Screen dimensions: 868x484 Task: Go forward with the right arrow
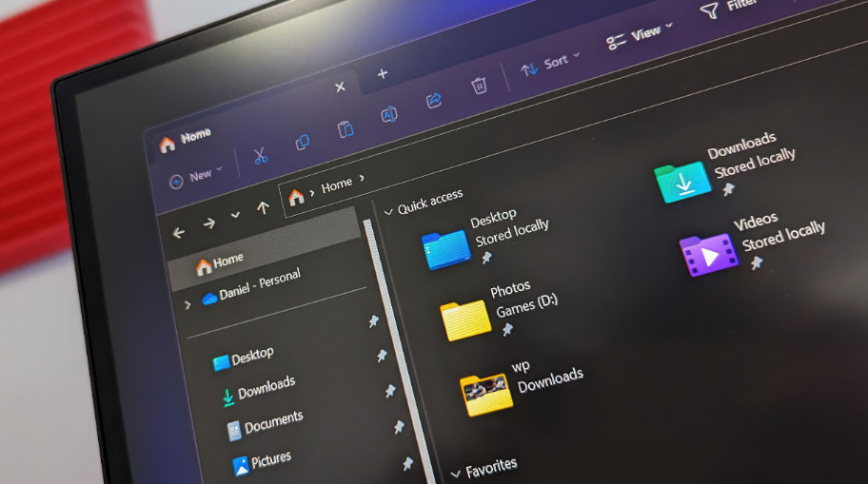pos(209,223)
